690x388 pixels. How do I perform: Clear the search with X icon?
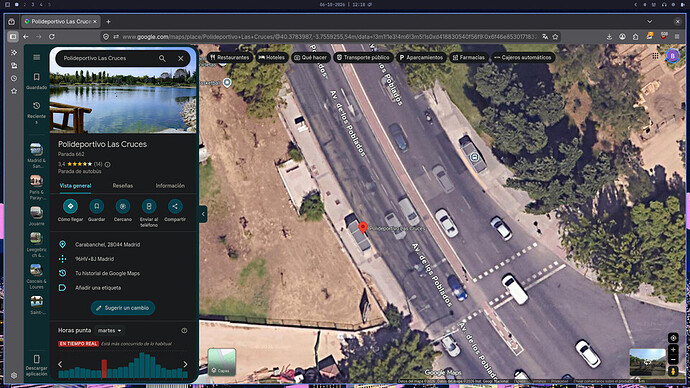pyautogui.click(x=180, y=58)
